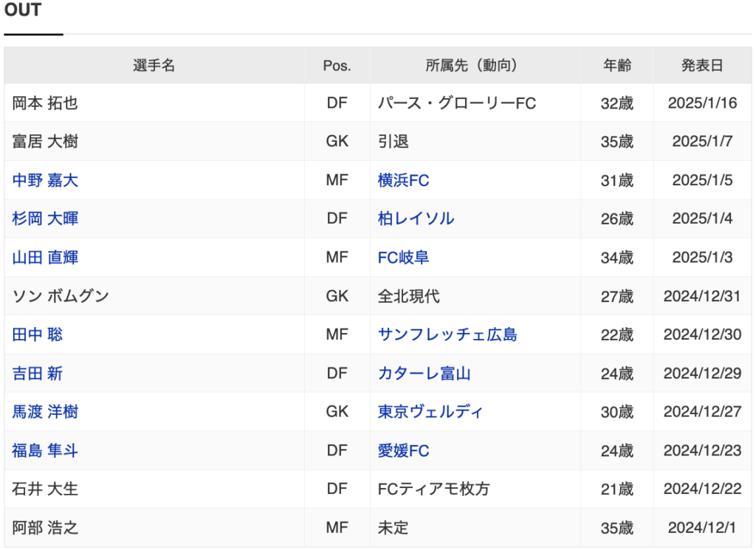Screen dimensions: 756x550
Task: Click the date 2024/12/27
Action: click(x=703, y=412)
